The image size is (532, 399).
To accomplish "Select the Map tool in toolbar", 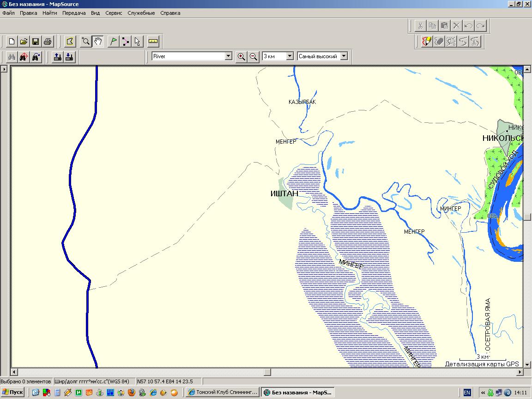I will [70, 42].
